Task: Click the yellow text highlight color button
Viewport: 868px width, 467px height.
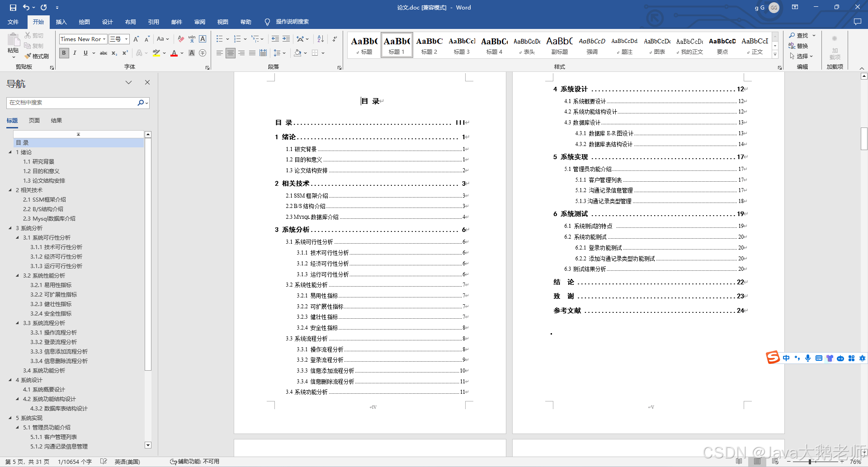Action: pyautogui.click(x=156, y=53)
